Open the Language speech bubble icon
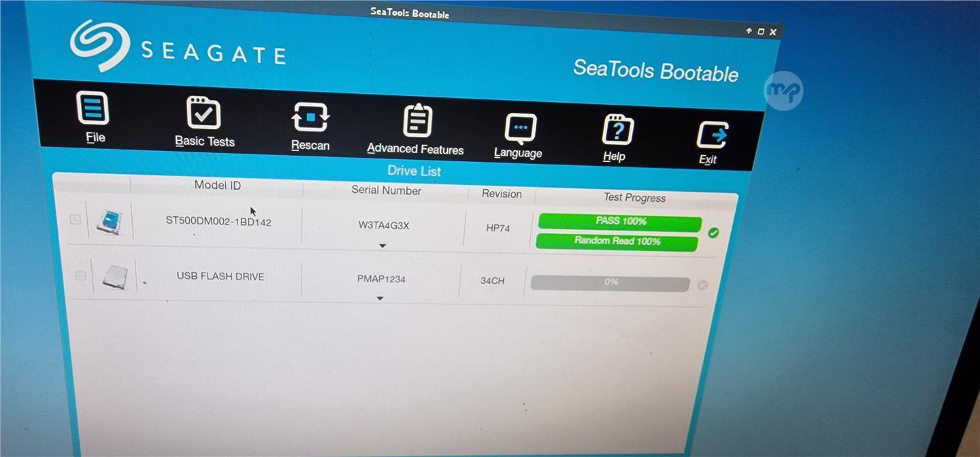This screenshot has height=457, width=980. 521,128
